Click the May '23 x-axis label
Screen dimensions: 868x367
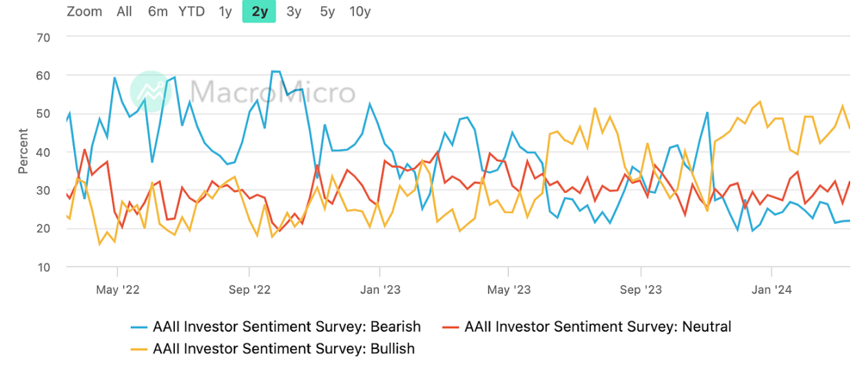tap(511, 290)
